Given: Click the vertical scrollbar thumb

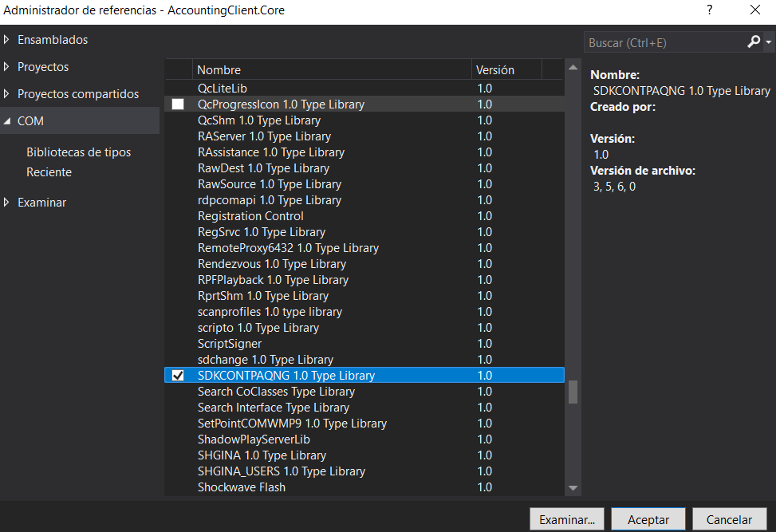Looking at the screenshot, I should [x=573, y=392].
